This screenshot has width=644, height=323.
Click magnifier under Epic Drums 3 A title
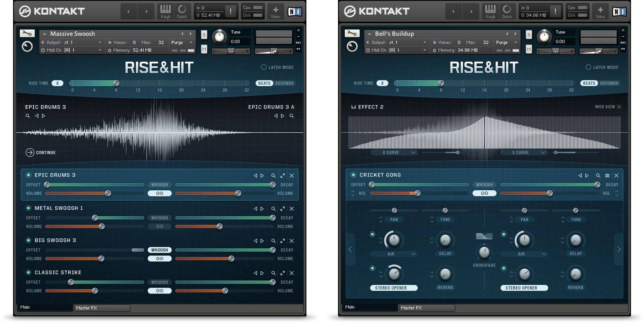tap(292, 116)
